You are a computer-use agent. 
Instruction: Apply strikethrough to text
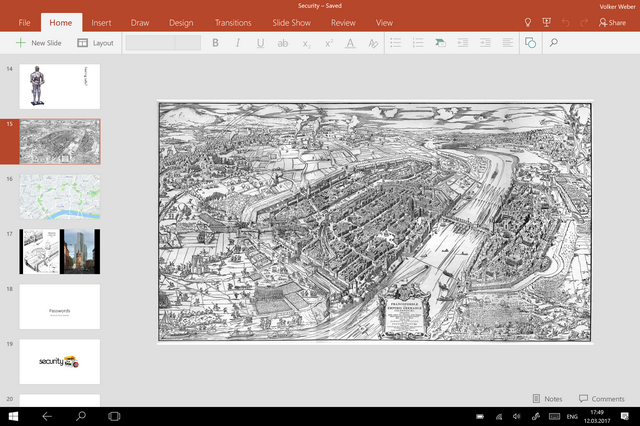(283, 43)
